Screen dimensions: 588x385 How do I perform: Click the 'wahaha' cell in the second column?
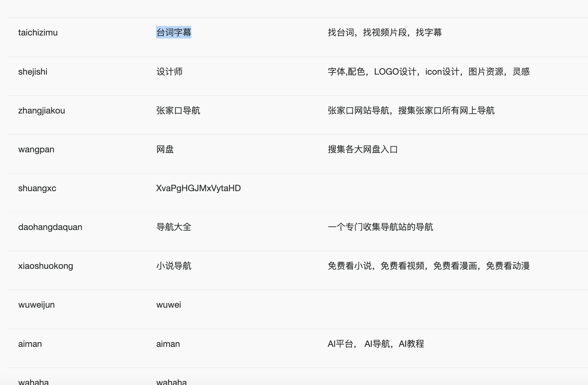point(171,382)
